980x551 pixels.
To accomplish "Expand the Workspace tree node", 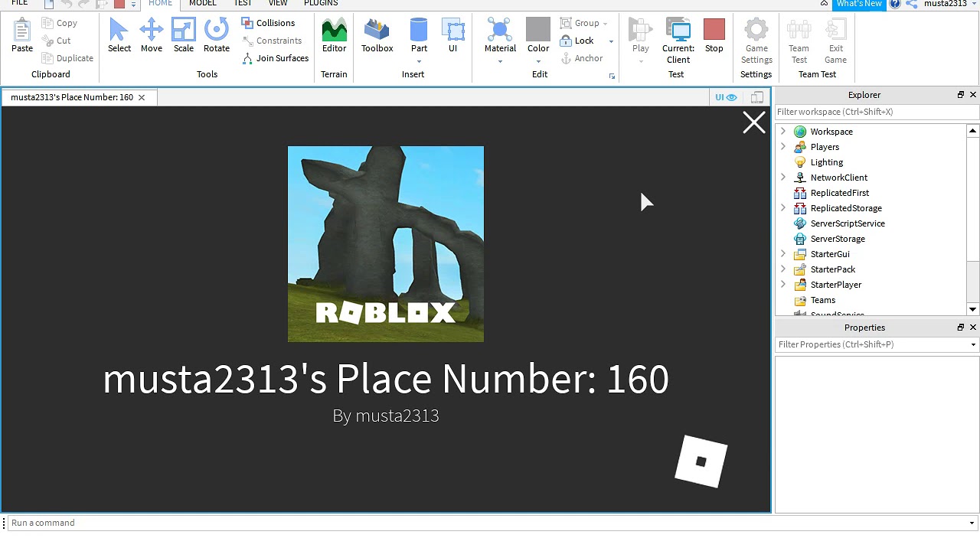I will [782, 132].
